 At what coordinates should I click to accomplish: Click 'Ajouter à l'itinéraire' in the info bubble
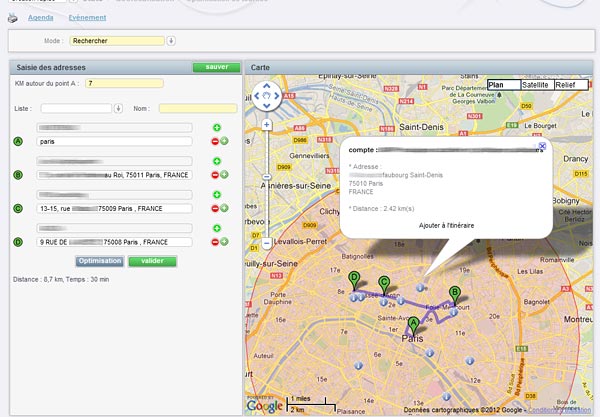tap(446, 226)
